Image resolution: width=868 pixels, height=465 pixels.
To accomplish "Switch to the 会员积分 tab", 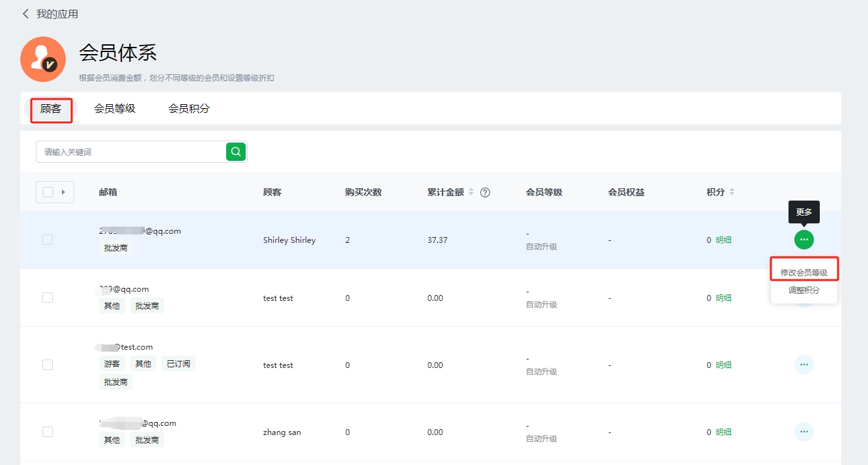I will coord(189,109).
